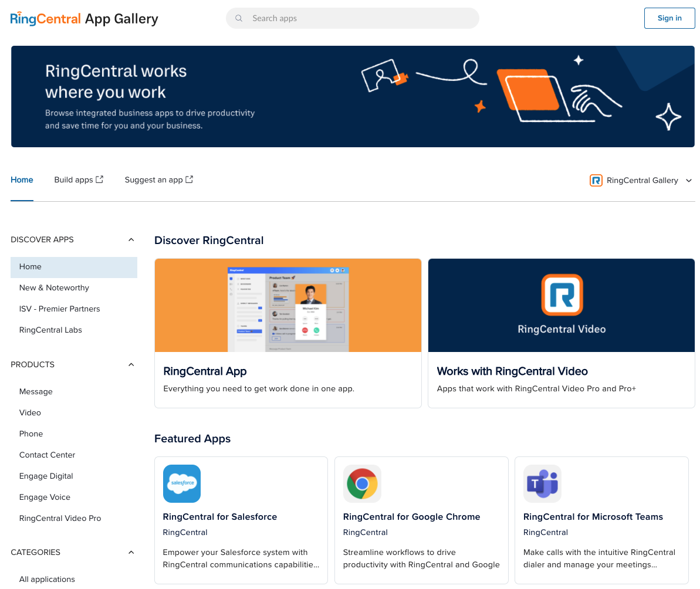The image size is (700, 589).
Task: Filter by Phone product
Action: [31, 434]
